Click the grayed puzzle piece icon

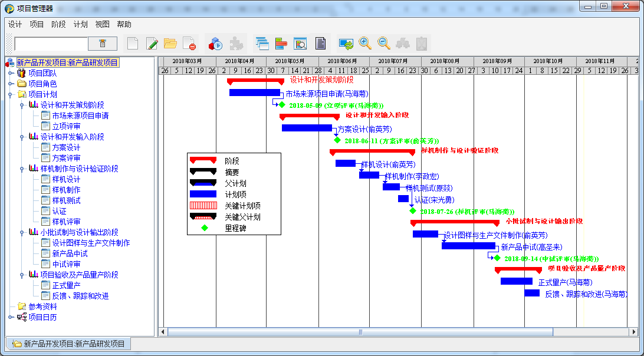[236, 43]
